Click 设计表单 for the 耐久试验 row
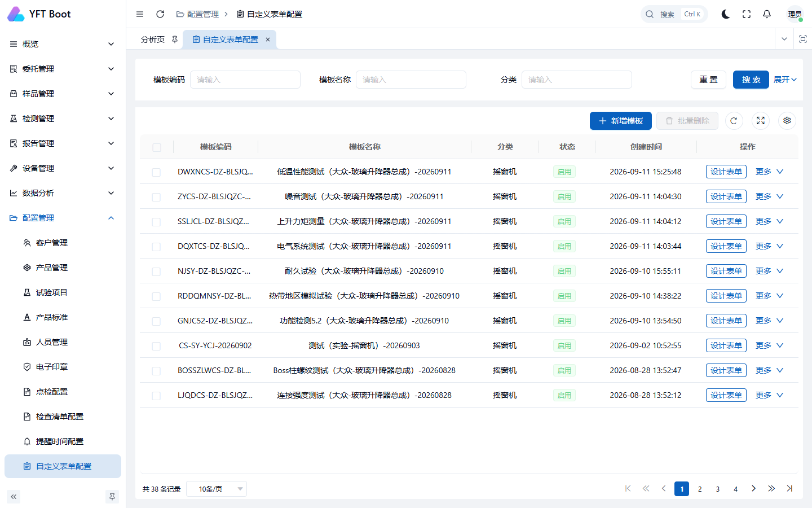 726,271
